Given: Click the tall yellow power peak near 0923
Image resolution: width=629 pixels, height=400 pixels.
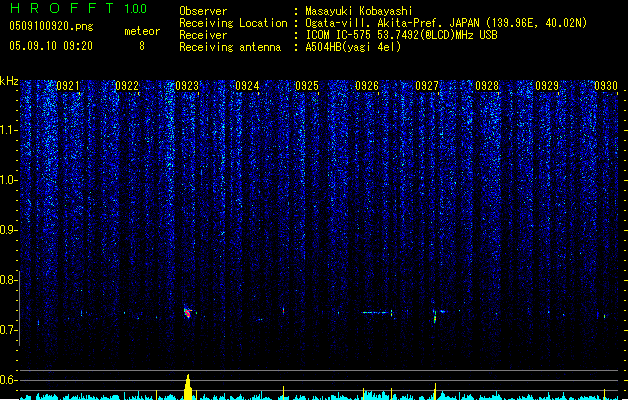Looking at the screenshot, I should coord(188,387).
